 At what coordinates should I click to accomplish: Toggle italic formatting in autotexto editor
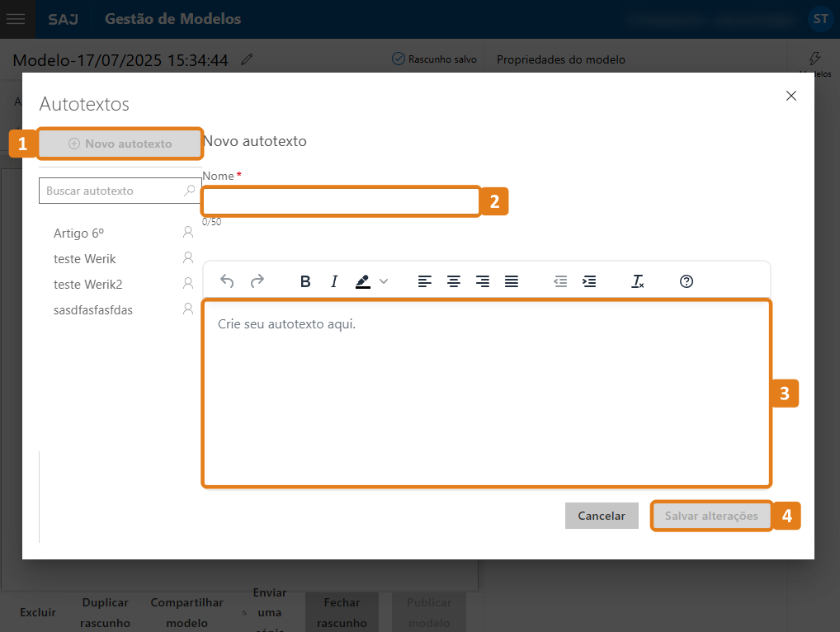334,281
